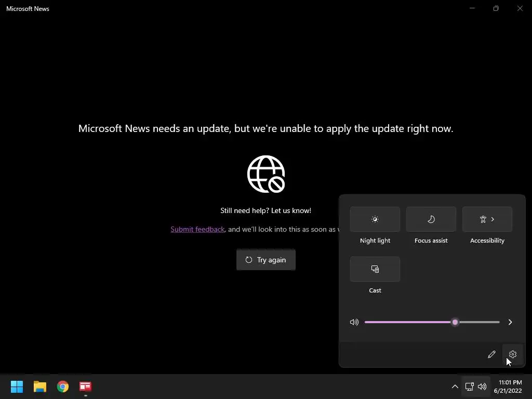
Task: Select Microsoft News taskbar icon
Action: [86, 387]
